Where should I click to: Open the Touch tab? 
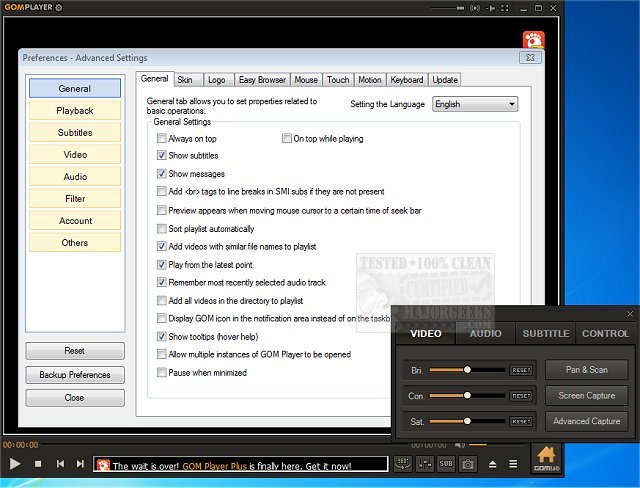[338, 80]
